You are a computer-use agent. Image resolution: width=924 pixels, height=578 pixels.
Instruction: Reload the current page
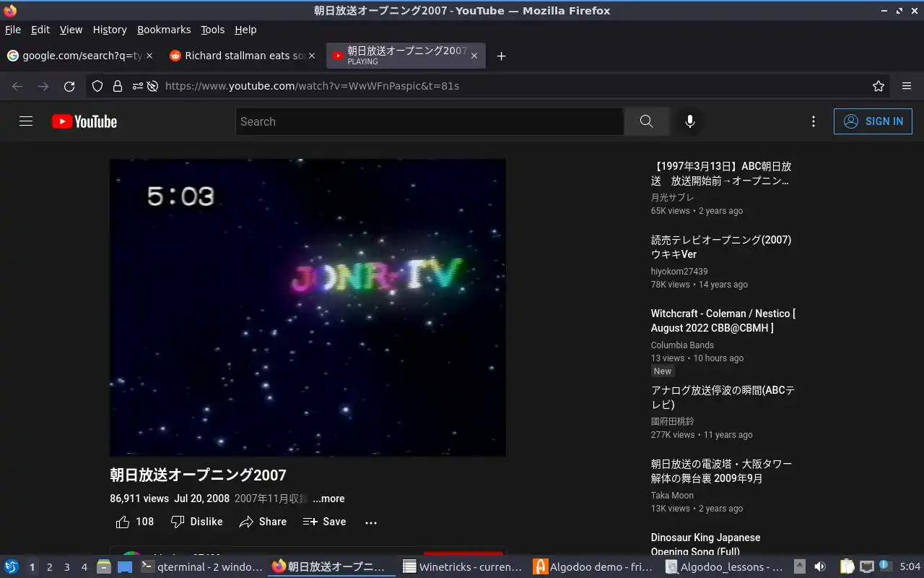(69, 86)
